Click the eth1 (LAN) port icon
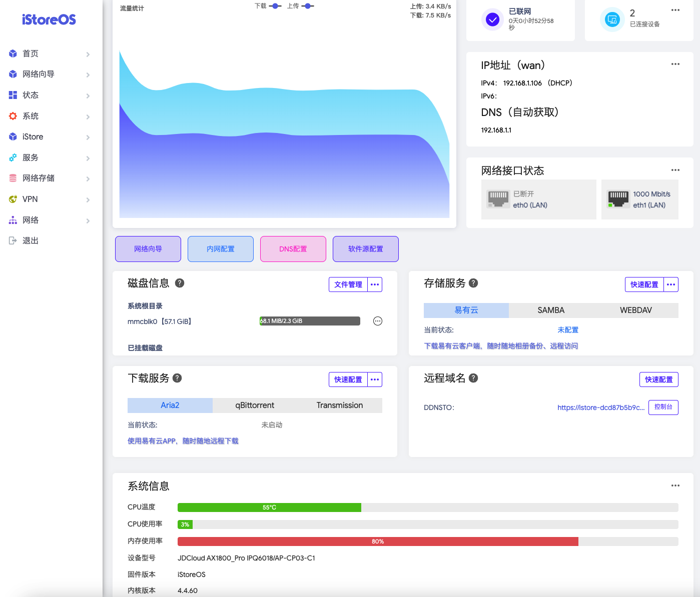 [618, 199]
